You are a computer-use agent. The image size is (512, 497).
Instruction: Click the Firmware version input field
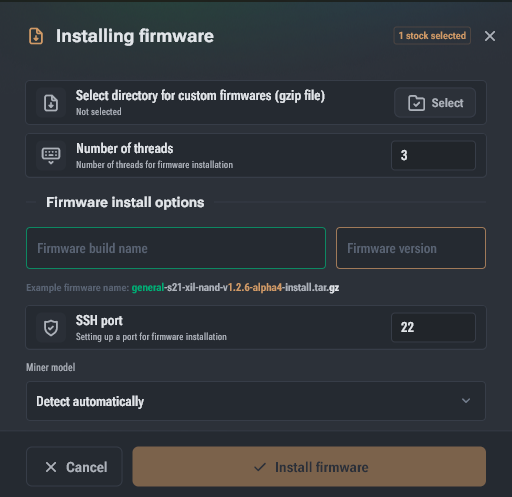click(411, 248)
